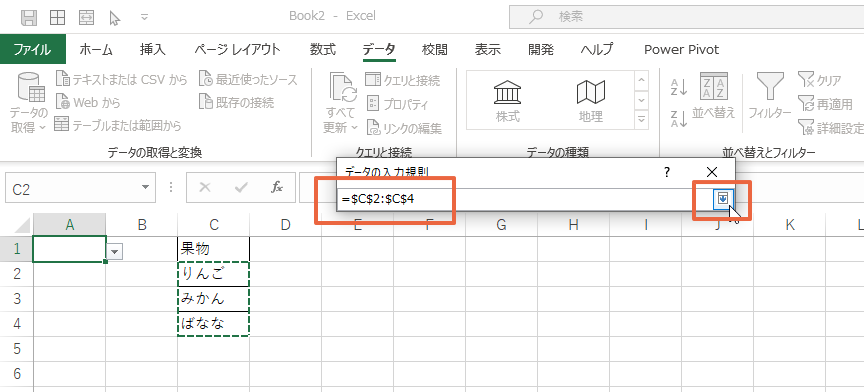The width and height of the screenshot is (864, 392).
Task: Click プロパティ in queries group
Action: [397, 104]
